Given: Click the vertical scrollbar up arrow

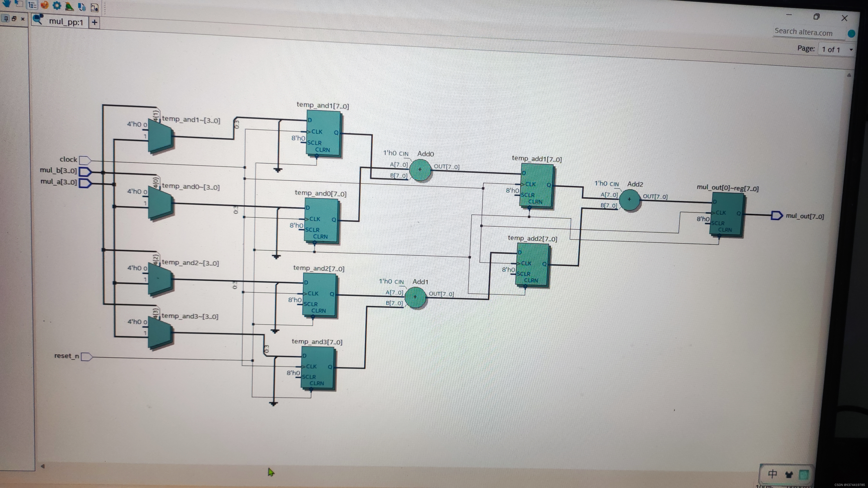Looking at the screenshot, I should point(849,75).
